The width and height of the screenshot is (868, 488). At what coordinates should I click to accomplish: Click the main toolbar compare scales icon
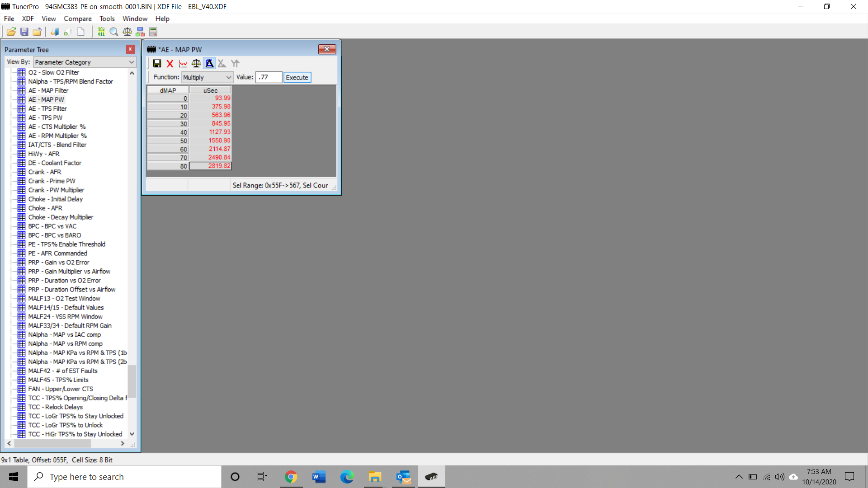point(127,32)
